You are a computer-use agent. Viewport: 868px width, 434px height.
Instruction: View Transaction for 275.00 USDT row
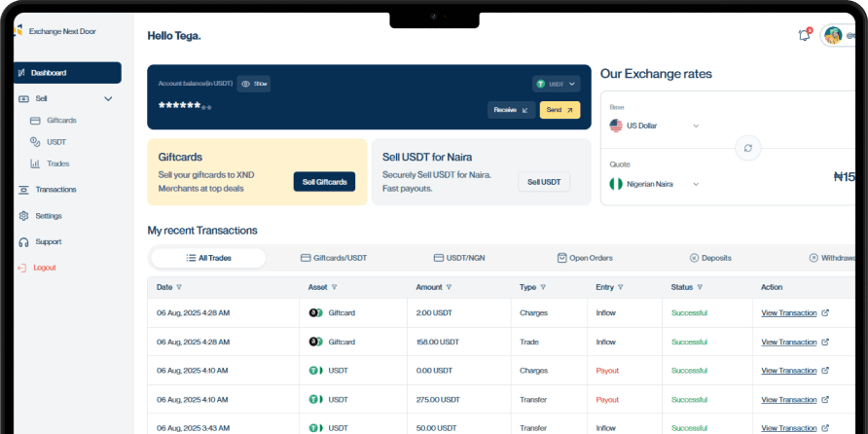789,400
